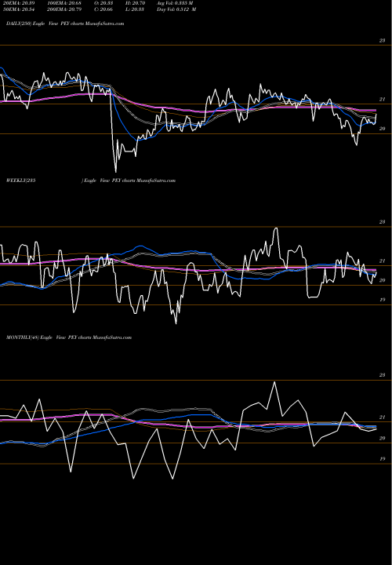Click the 23 price label on monthly chart
Image resolution: width=392 pixels, height=565 pixels.
(382, 375)
